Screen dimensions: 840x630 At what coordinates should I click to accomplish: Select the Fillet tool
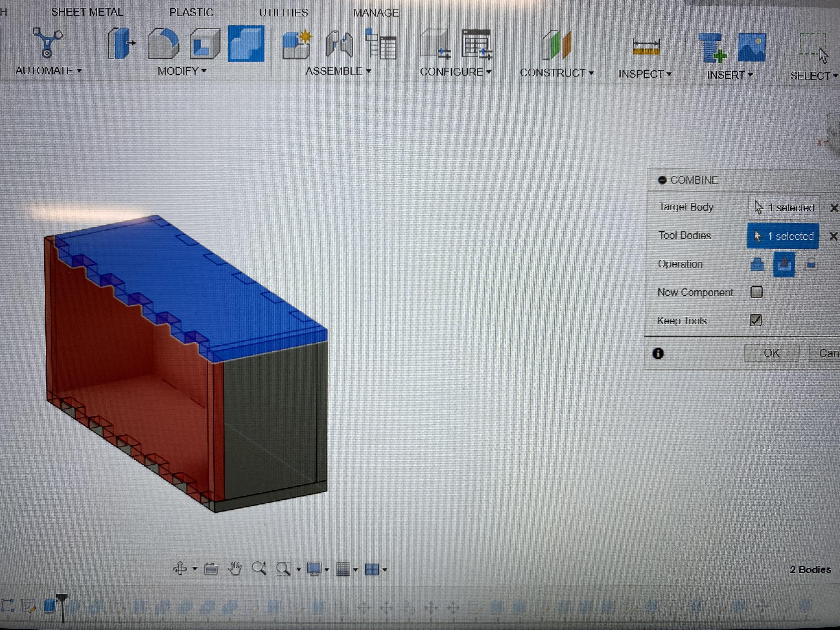coord(163,44)
